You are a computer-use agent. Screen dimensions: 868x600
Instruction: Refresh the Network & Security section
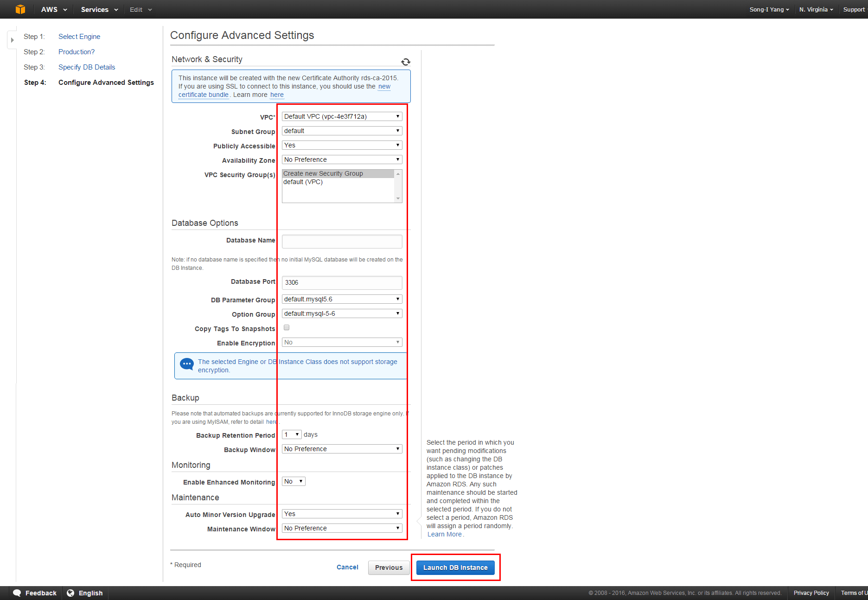click(406, 62)
